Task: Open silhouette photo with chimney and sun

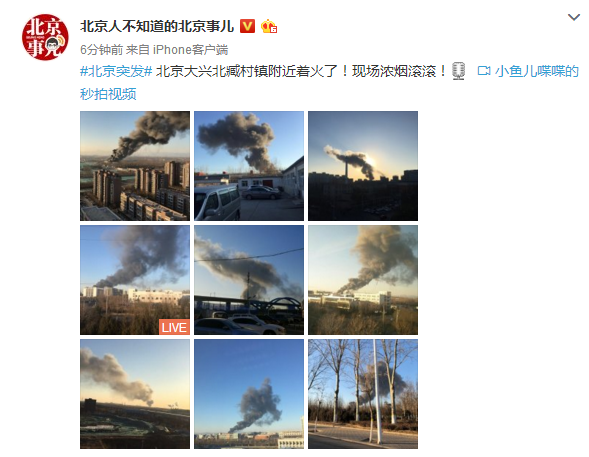Action: [363, 166]
